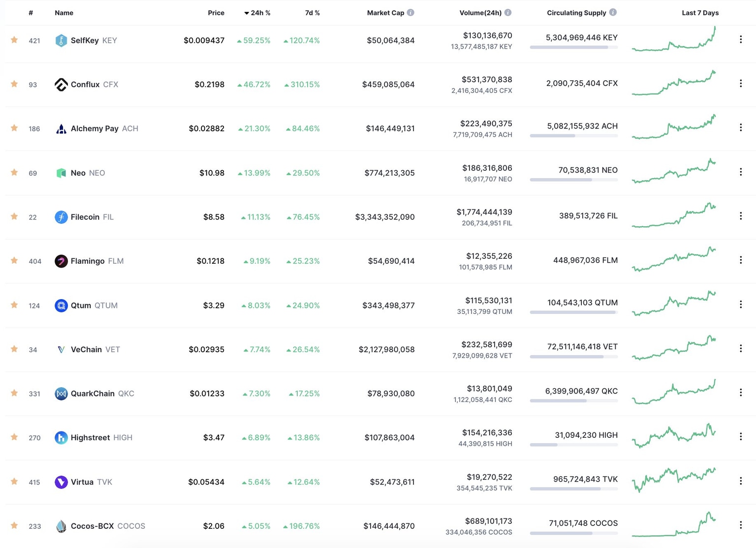This screenshot has width=756, height=548.
Task: Click the 7-day sparkline chart for Neo
Action: [x=674, y=172]
